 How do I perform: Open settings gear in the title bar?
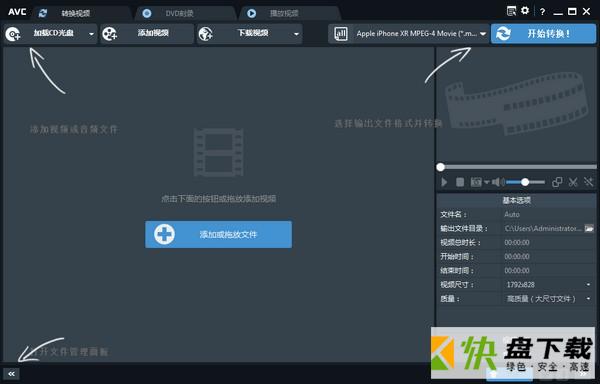[525, 11]
